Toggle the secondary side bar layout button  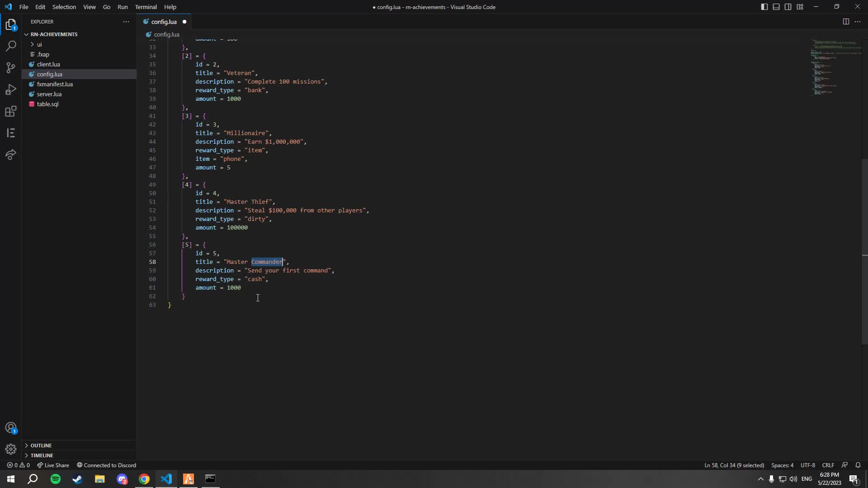tap(788, 7)
